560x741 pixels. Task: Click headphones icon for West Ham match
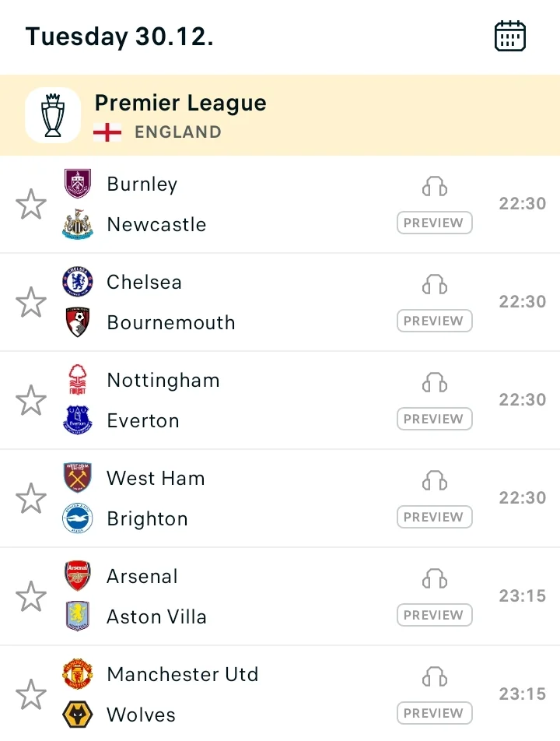tap(435, 481)
